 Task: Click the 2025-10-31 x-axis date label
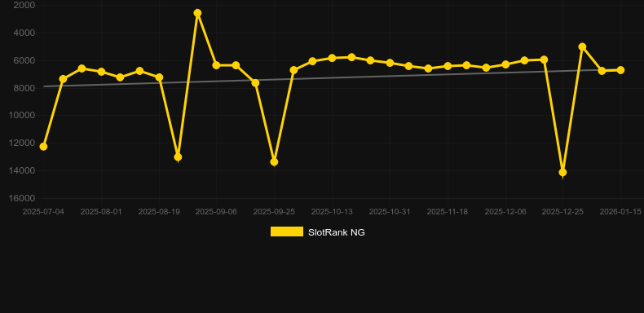pyautogui.click(x=390, y=212)
